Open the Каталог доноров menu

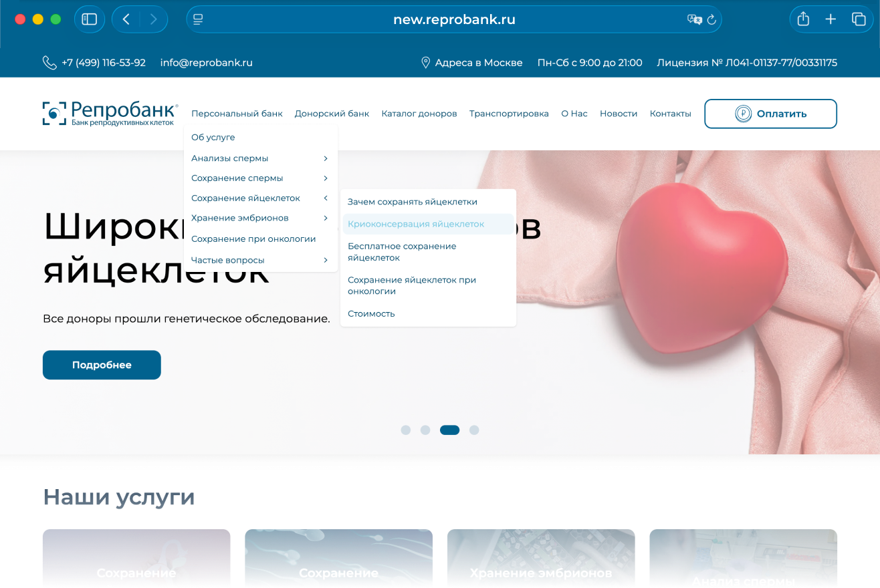pos(419,114)
